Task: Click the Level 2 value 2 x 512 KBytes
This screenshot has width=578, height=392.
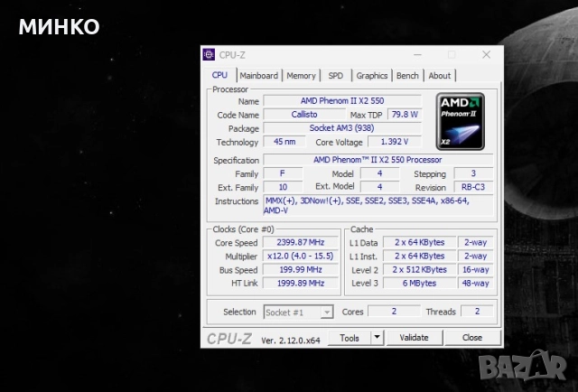Action: coord(419,269)
